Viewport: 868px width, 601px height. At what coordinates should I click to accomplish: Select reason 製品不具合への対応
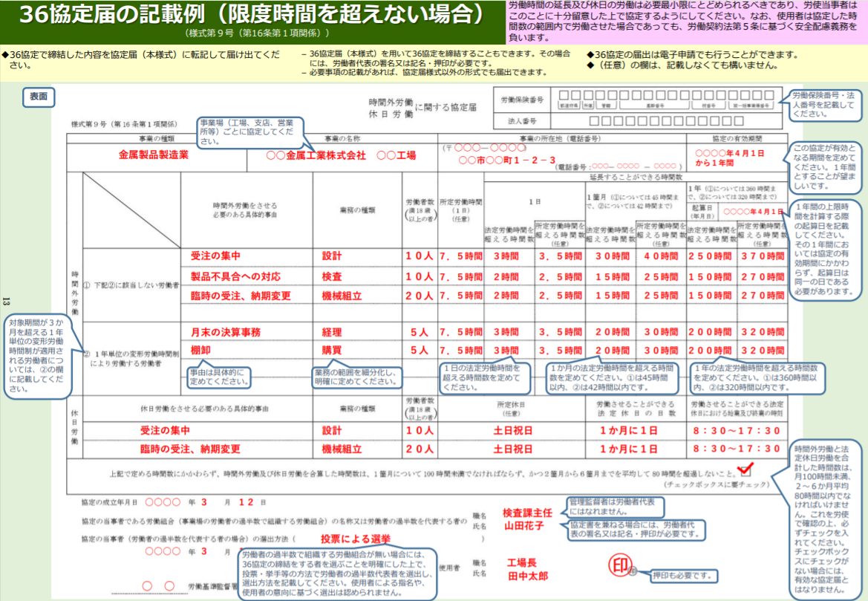tap(235, 276)
